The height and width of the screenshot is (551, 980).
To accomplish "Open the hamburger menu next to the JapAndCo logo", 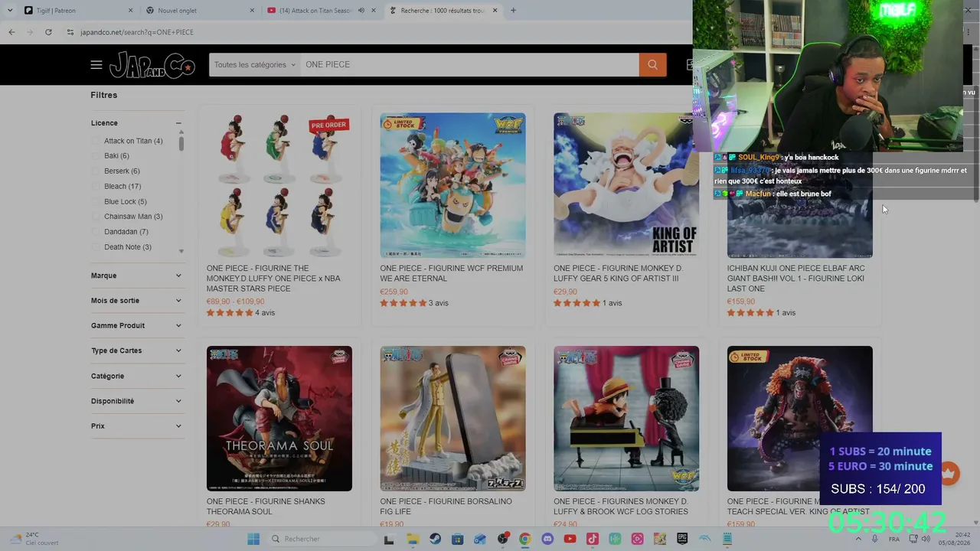I will click(96, 64).
